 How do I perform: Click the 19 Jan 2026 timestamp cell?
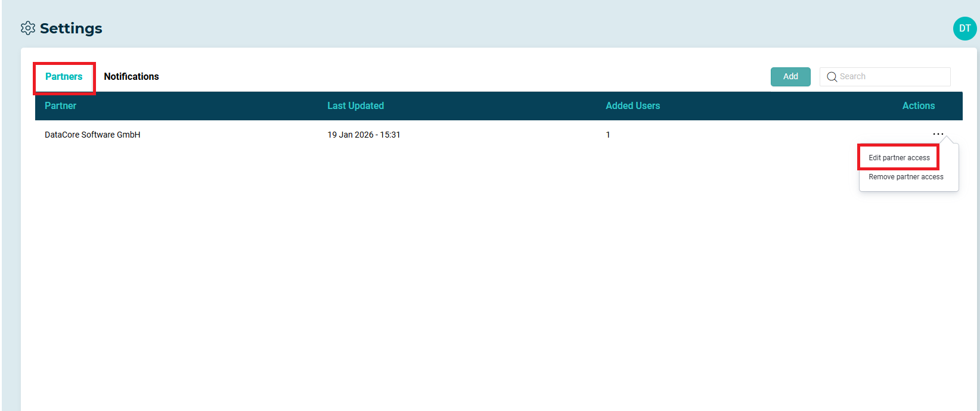click(364, 135)
